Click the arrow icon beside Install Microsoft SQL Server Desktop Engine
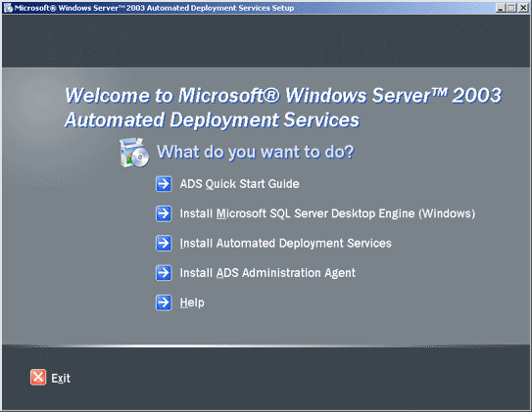This screenshot has width=532, height=412. coord(164,213)
